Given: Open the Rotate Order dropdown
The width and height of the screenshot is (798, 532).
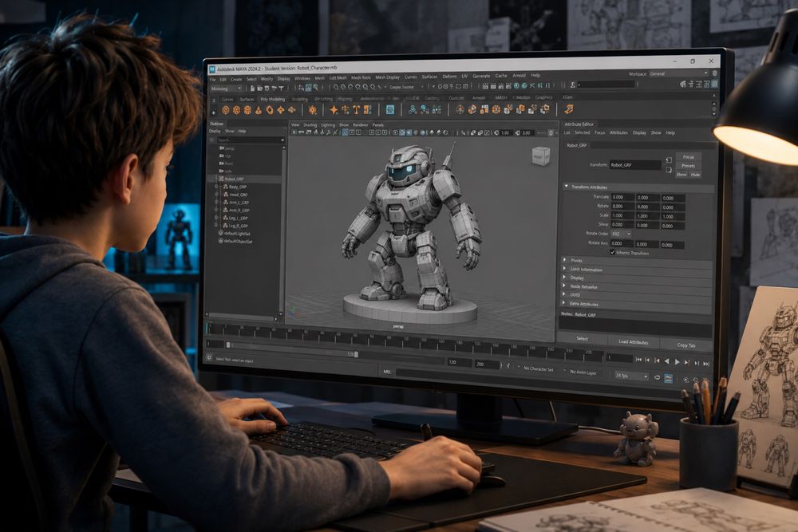Looking at the screenshot, I should [x=621, y=234].
